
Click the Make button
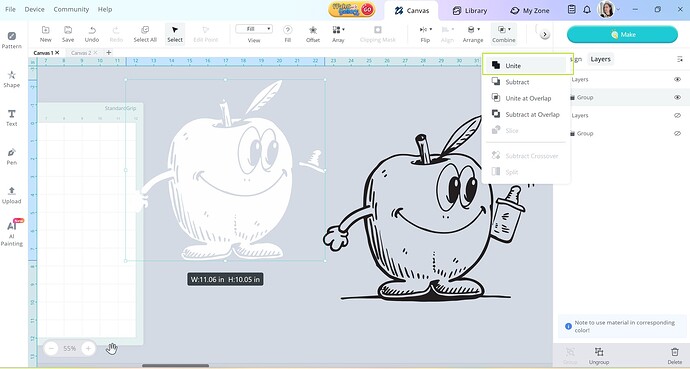pyautogui.click(x=622, y=34)
